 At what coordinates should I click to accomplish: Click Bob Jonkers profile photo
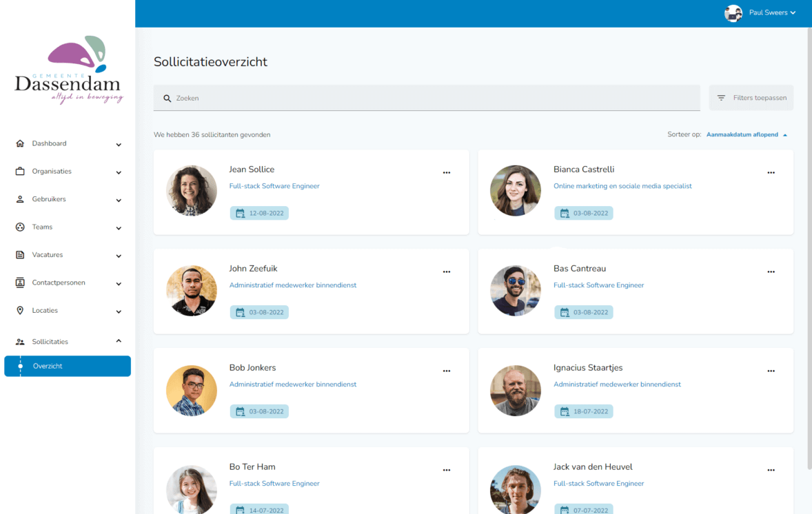pyautogui.click(x=192, y=391)
